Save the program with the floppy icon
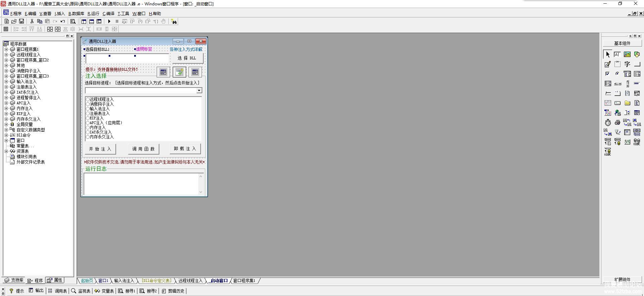The height and width of the screenshot is (296, 644). coord(21,21)
